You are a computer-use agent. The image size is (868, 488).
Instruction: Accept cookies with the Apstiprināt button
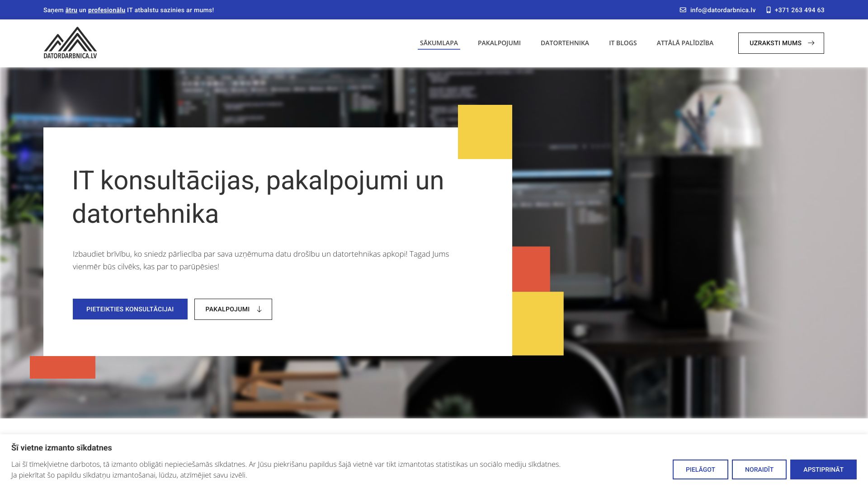pyautogui.click(x=823, y=469)
